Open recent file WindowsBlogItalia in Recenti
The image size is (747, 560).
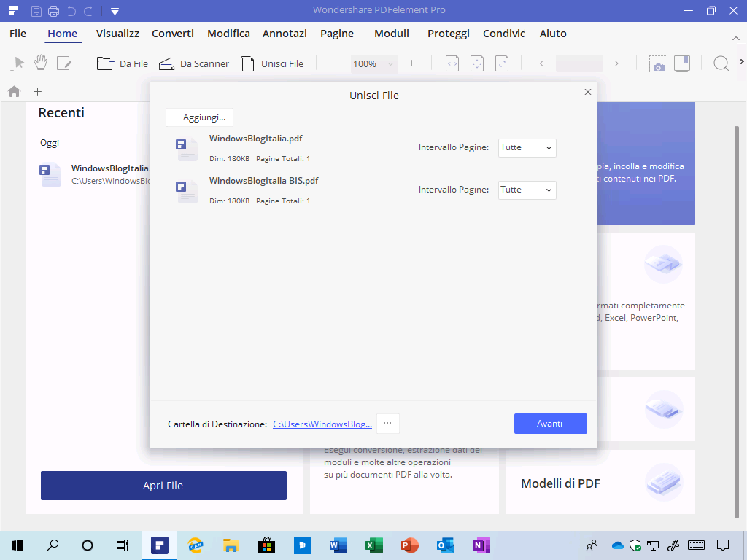(94, 174)
